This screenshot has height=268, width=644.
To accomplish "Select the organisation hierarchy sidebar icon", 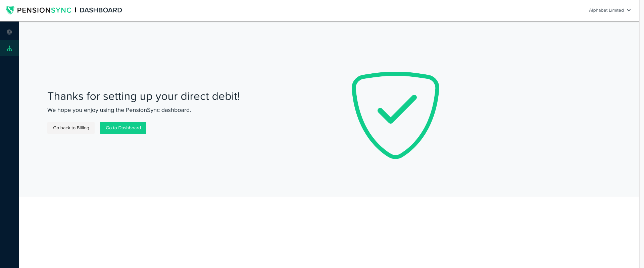I will 9,49.
